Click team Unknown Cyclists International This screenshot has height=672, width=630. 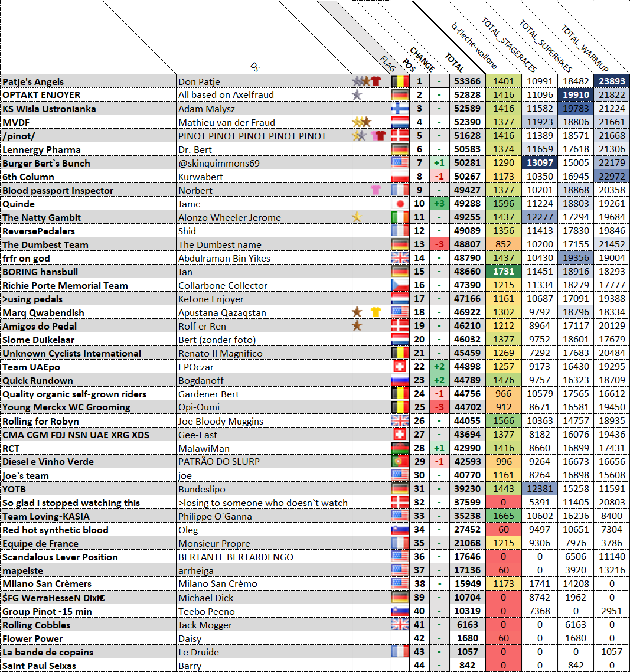pyautogui.click(x=71, y=353)
